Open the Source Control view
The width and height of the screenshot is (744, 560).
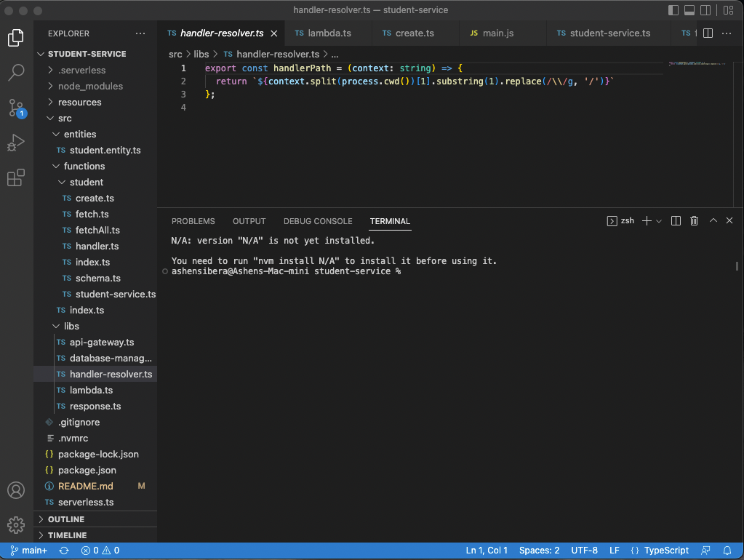tap(16, 107)
